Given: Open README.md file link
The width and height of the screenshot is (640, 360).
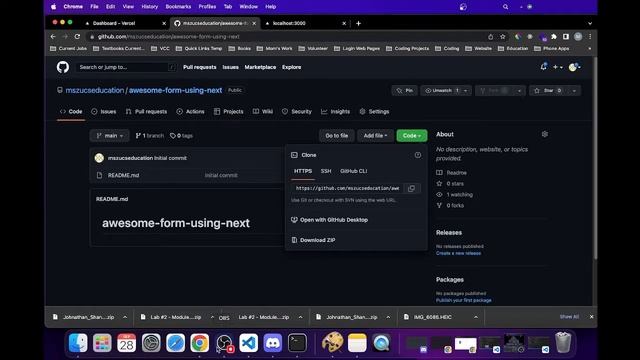Looking at the screenshot, I should tap(123, 175).
